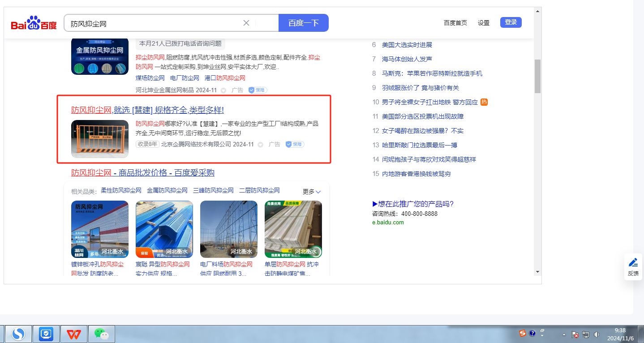Open WeChat from the taskbar
The width and height of the screenshot is (644, 343).
102,334
